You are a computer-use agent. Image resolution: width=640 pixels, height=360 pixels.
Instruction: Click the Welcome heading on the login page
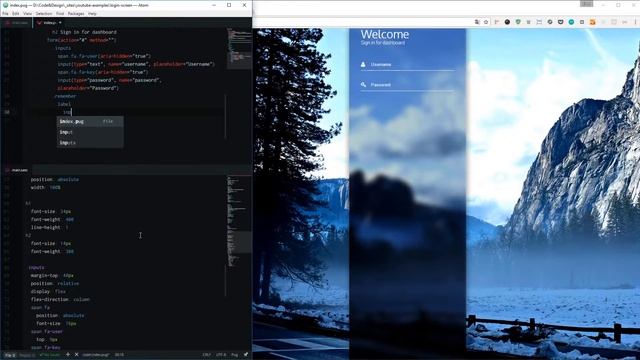coord(384,34)
